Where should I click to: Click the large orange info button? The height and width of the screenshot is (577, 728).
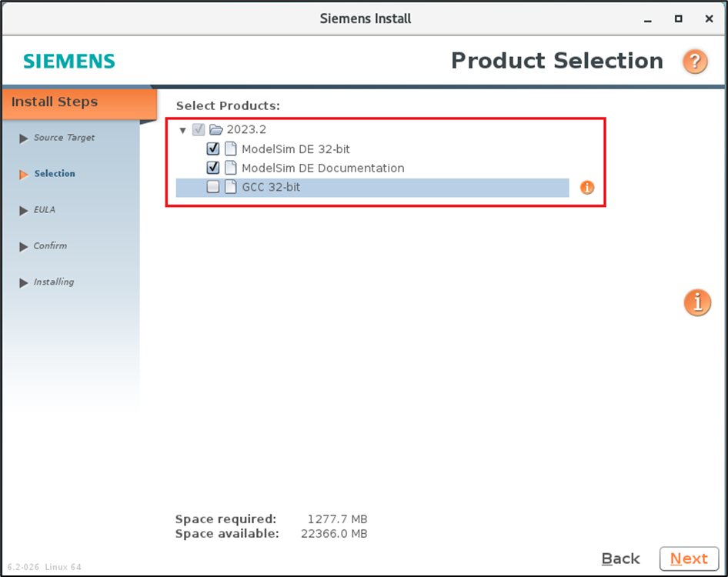697,302
